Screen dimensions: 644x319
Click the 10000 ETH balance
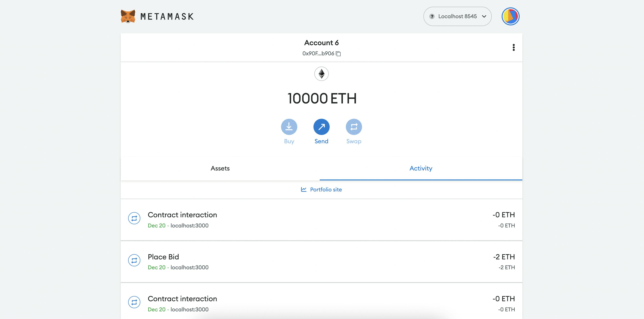[322, 98]
